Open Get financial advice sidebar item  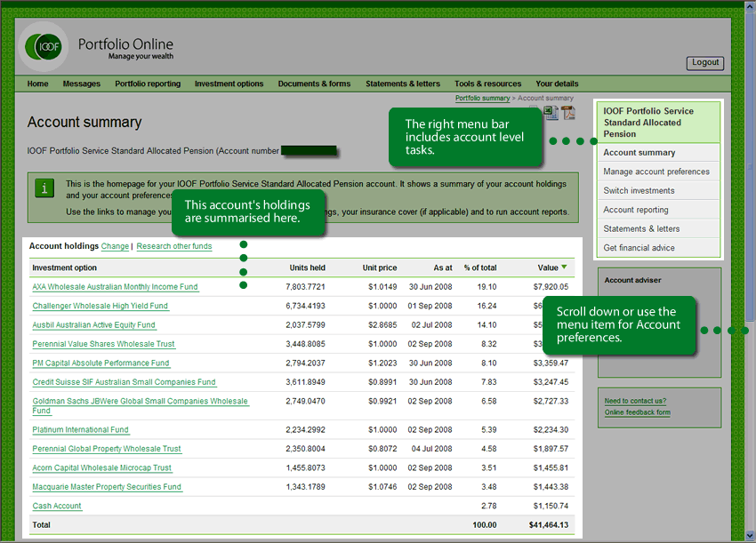(639, 248)
